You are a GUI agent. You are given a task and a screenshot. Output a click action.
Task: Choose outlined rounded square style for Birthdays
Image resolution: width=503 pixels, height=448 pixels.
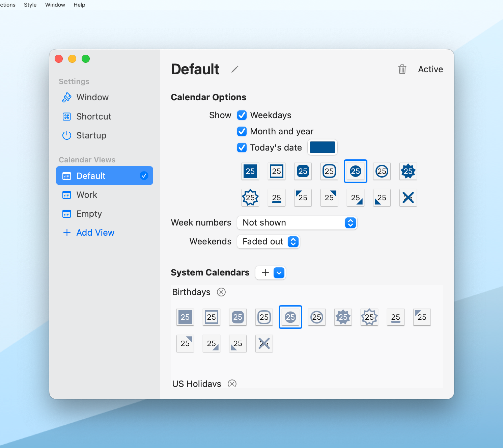(x=264, y=317)
